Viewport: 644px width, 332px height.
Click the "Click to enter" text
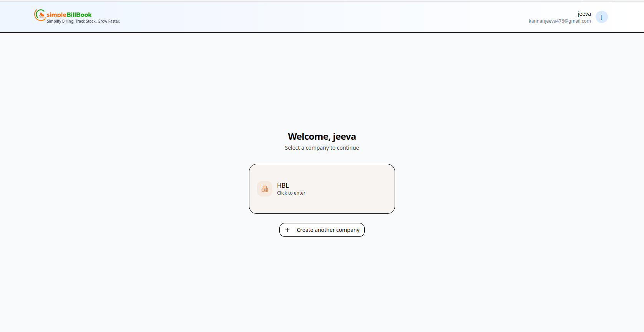(x=291, y=193)
